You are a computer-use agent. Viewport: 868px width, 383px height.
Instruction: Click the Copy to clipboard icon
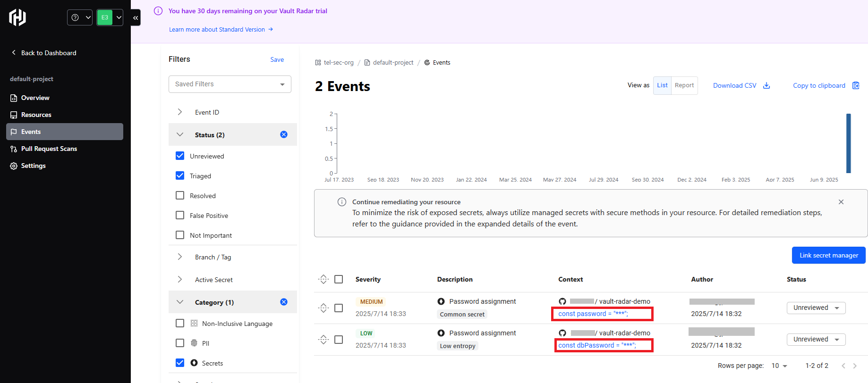[856, 85]
